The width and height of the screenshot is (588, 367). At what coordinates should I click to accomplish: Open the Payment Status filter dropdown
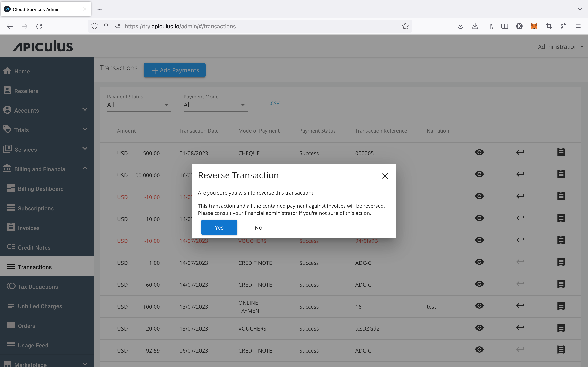point(166,105)
